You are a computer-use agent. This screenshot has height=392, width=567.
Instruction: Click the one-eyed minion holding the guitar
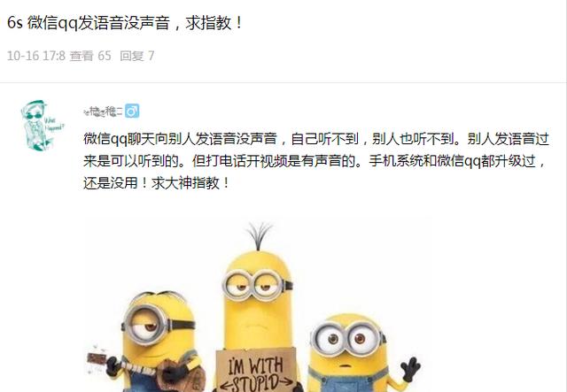[x=159, y=343]
